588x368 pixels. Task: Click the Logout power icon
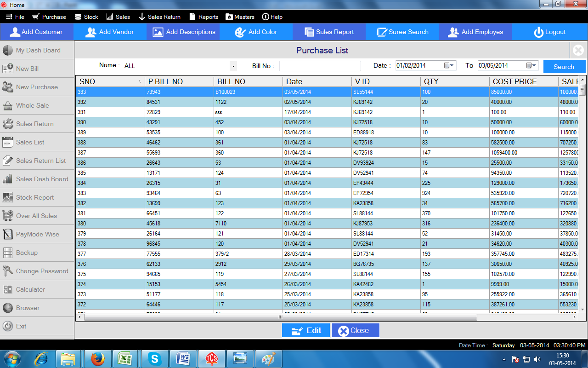[x=538, y=32]
